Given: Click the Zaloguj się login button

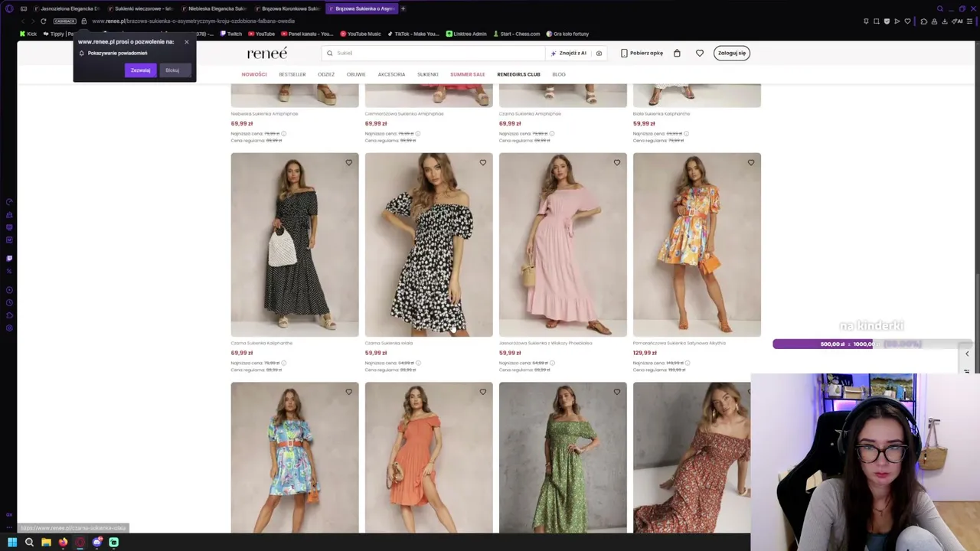Looking at the screenshot, I should pyautogui.click(x=732, y=53).
